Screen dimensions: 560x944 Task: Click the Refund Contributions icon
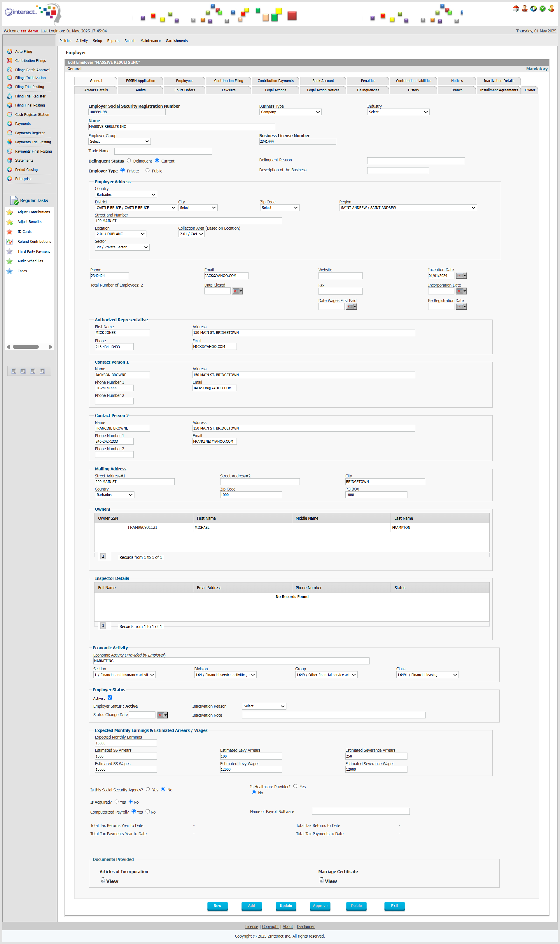9,241
